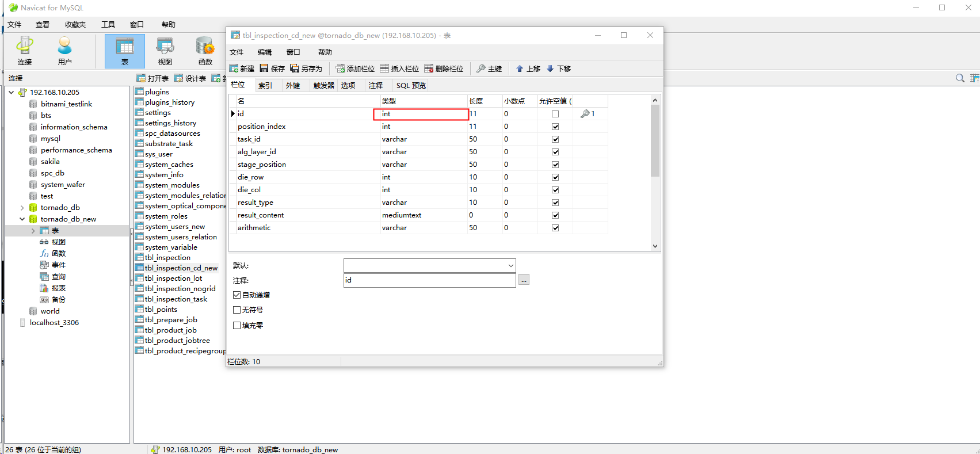Open the 默认 default value dropdown
The height and width of the screenshot is (454, 980).
click(x=510, y=266)
